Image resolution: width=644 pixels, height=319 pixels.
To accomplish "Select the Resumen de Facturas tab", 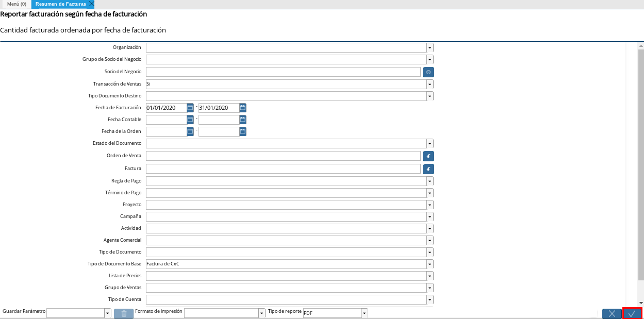I will [60, 4].
